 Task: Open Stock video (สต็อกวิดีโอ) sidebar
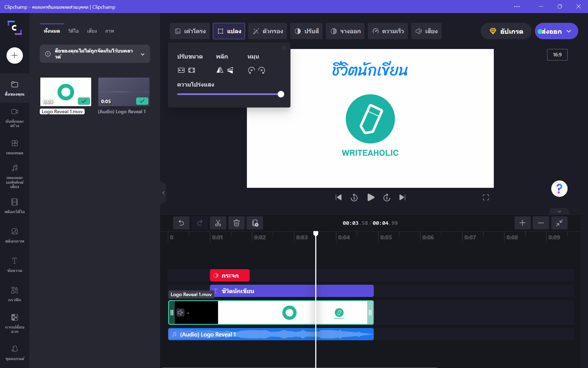click(x=15, y=206)
